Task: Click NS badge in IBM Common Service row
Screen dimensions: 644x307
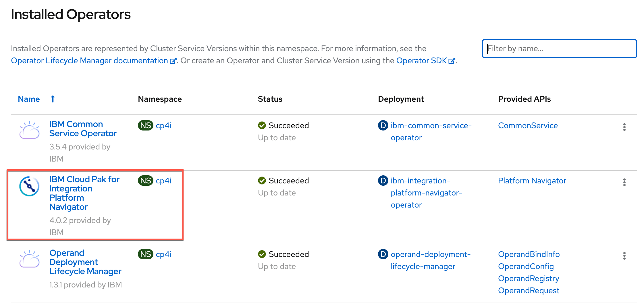Action: coord(146,126)
